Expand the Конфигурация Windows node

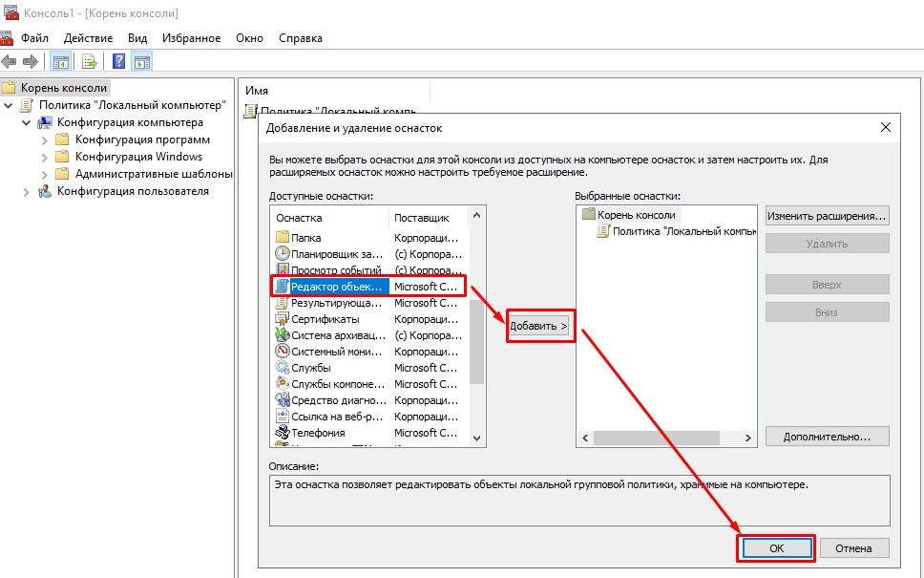coord(44,158)
